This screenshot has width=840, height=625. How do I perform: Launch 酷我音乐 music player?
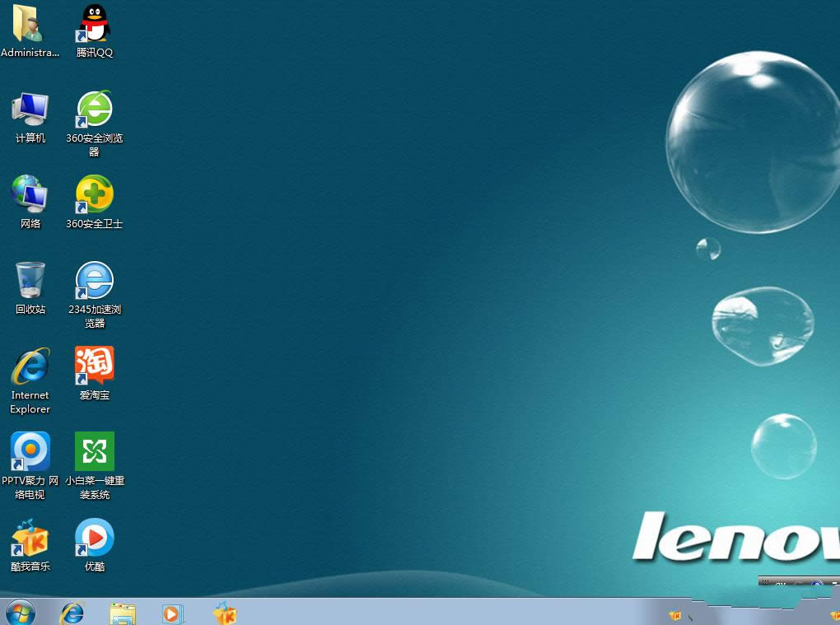pyautogui.click(x=30, y=539)
